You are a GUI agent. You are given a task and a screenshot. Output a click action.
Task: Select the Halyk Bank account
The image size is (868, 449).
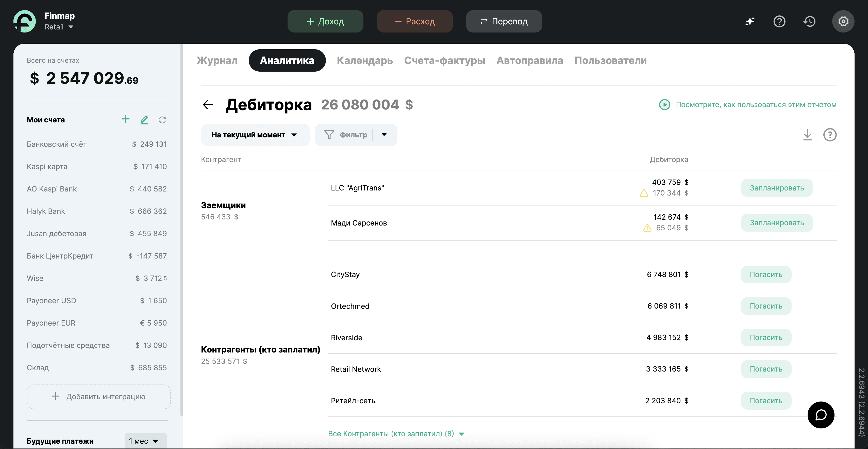click(97, 211)
